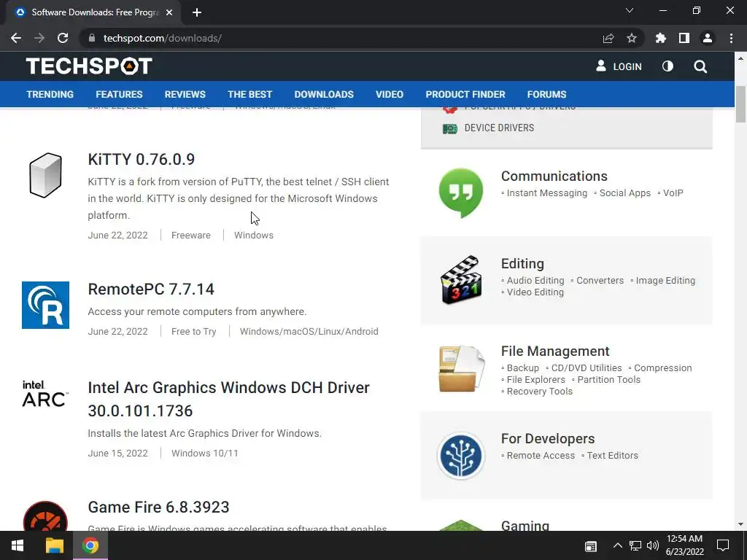The height and width of the screenshot is (560, 747).
Task: Open the RemotePC 7.7.14 title link
Action: [x=151, y=289]
